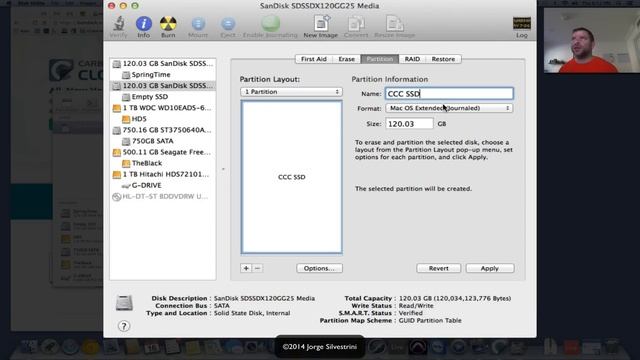Remove partition with minus button
Image resolution: width=640 pixels, height=360 pixels.
point(258,268)
